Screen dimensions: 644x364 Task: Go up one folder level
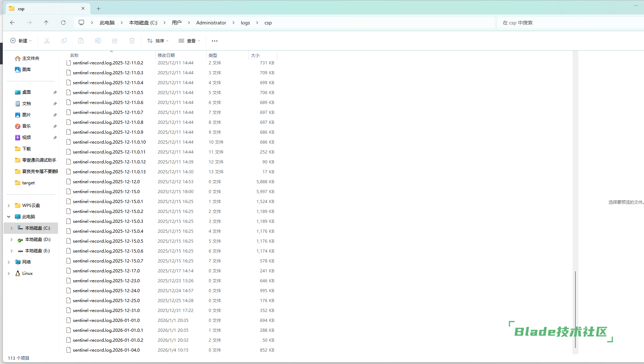tap(46, 23)
